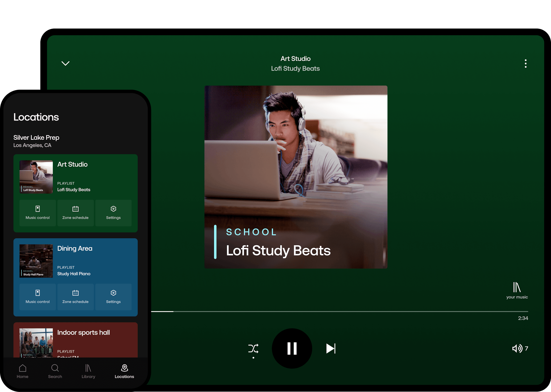This screenshot has height=392, width=551.
Task: Go to the Library tab
Action: coord(88,371)
